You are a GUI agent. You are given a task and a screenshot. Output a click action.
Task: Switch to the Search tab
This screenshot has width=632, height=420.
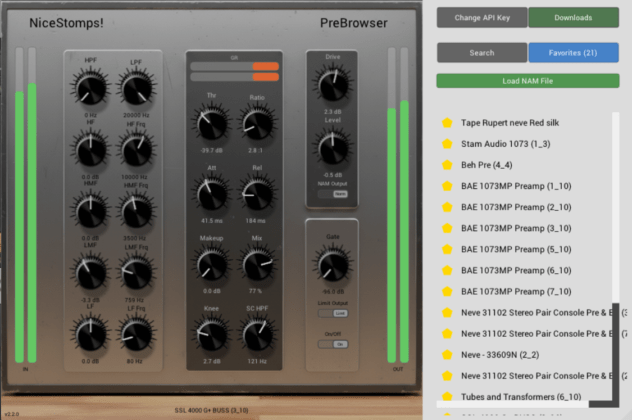[x=481, y=52]
